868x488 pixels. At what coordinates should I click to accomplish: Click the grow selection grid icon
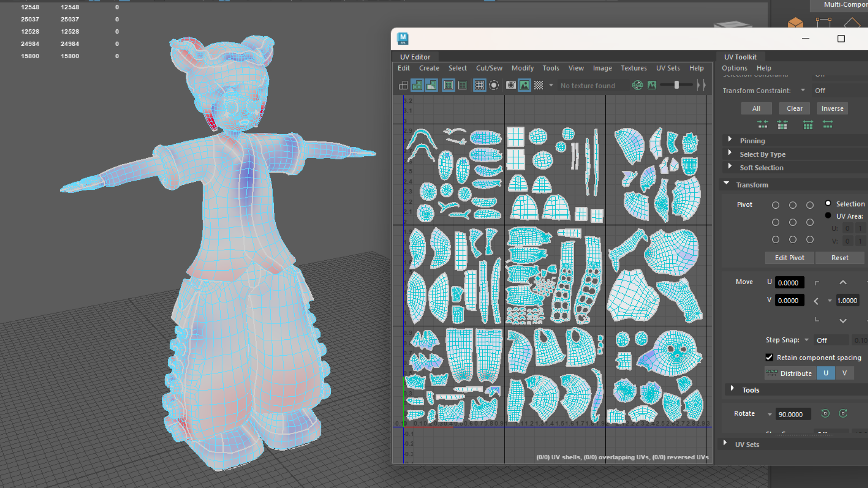(x=808, y=124)
